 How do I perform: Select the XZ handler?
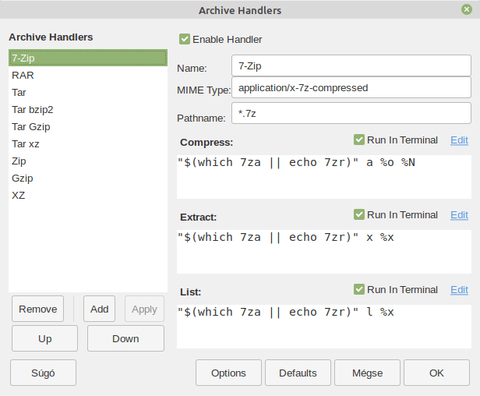tap(88, 195)
